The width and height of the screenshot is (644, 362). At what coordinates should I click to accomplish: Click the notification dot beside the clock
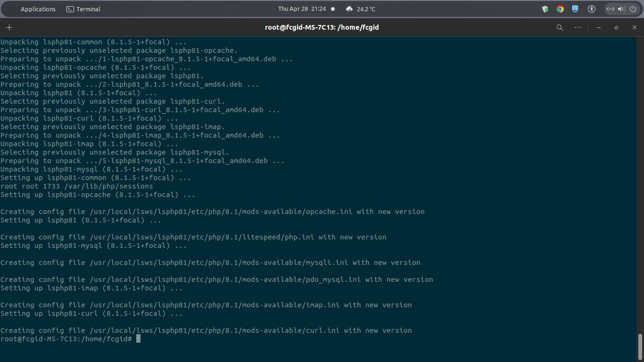click(x=333, y=9)
